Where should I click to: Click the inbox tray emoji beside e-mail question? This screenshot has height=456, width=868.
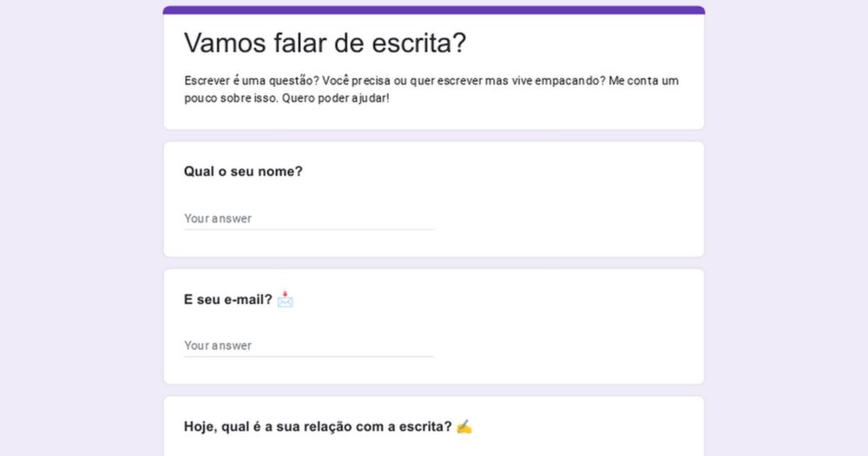286,300
